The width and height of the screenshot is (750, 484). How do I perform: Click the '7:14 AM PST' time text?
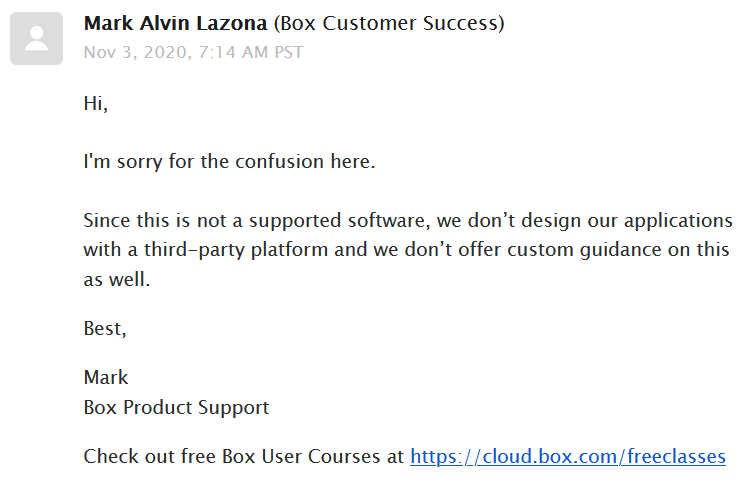(251, 52)
